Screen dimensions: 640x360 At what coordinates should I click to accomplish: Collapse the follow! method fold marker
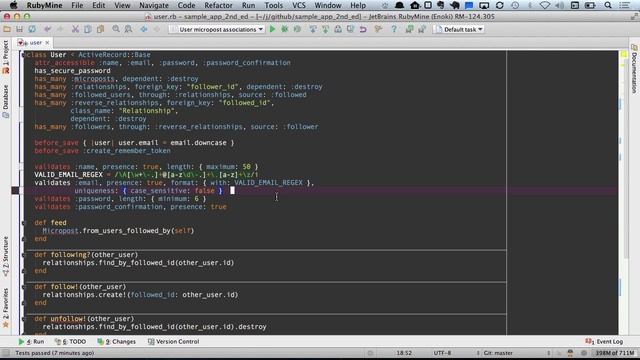click(x=23, y=287)
